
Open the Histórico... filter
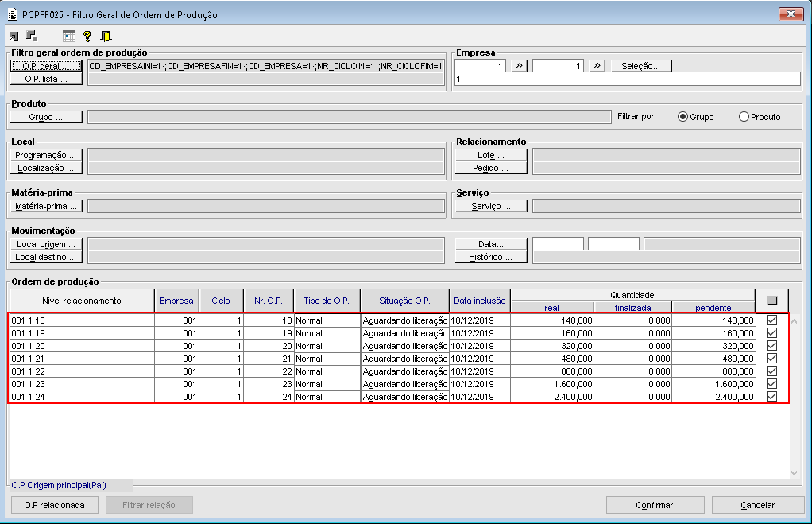491,257
